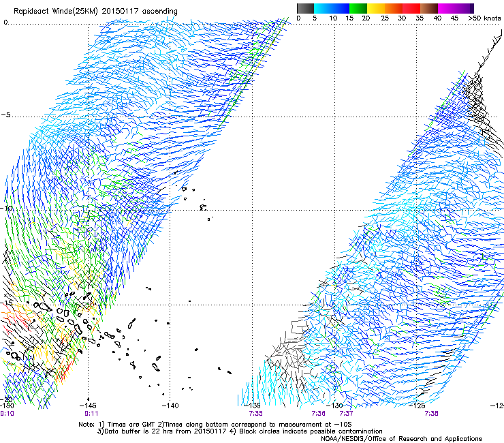Click the '9:11' time label
Viewport: 504px width, 443px height.
tap(91, 414)
